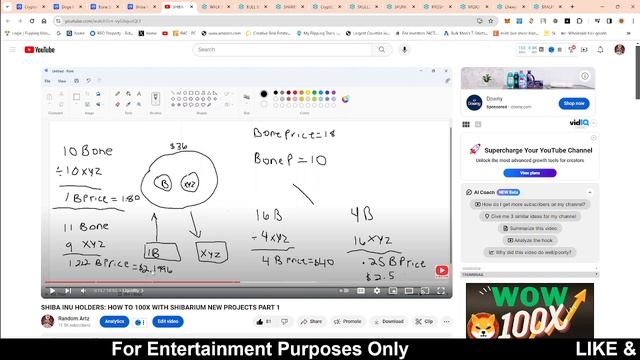Promote the video

(347, 322)
